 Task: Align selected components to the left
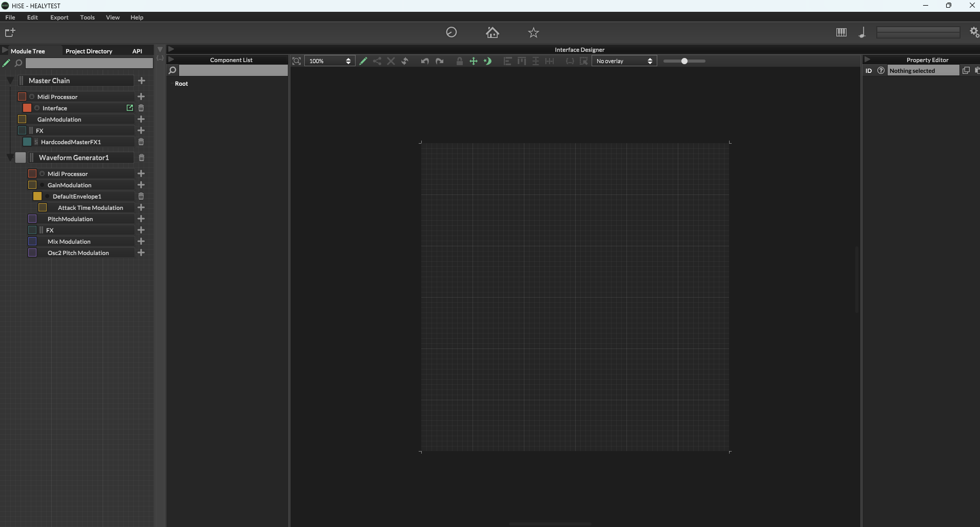pyautogui.click(x=507, y=61)
